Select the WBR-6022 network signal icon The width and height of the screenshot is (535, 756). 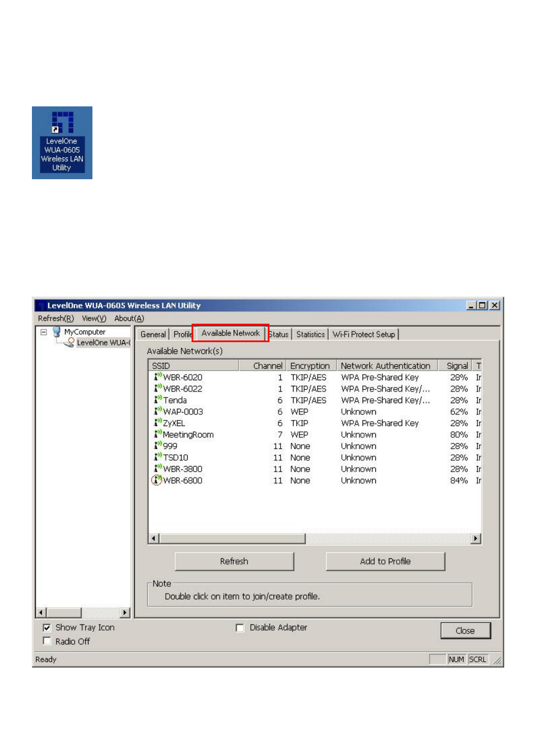tap(158, 388)
